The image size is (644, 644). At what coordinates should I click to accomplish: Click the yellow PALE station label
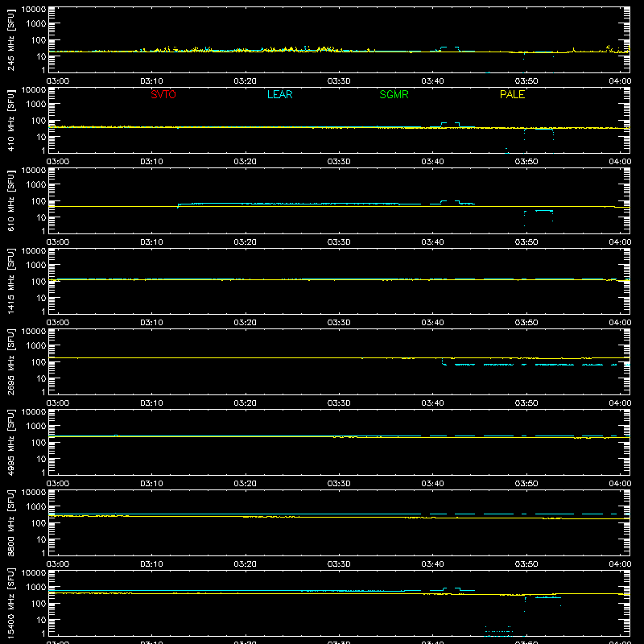[512, 94]
